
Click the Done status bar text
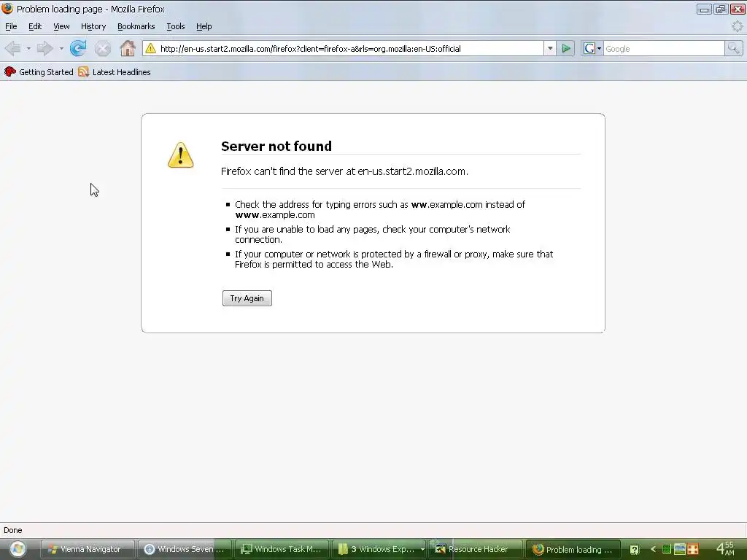point(13,530)
